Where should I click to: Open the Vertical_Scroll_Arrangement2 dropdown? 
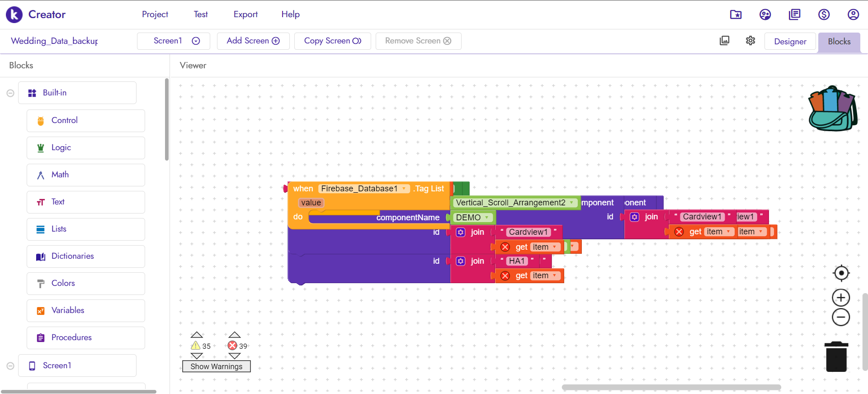click(x=572, y=203)
